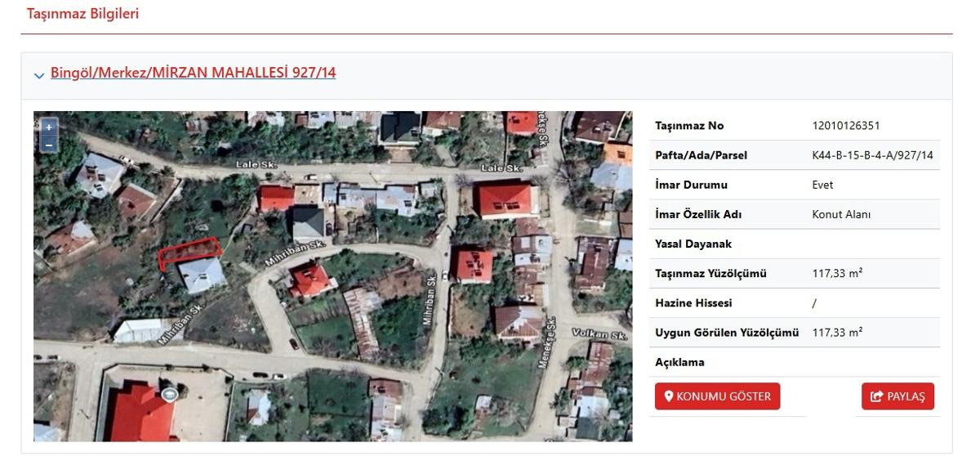Click the Taşınmaz No value 12010126351

pyautogui.click(x=846, y=126)
